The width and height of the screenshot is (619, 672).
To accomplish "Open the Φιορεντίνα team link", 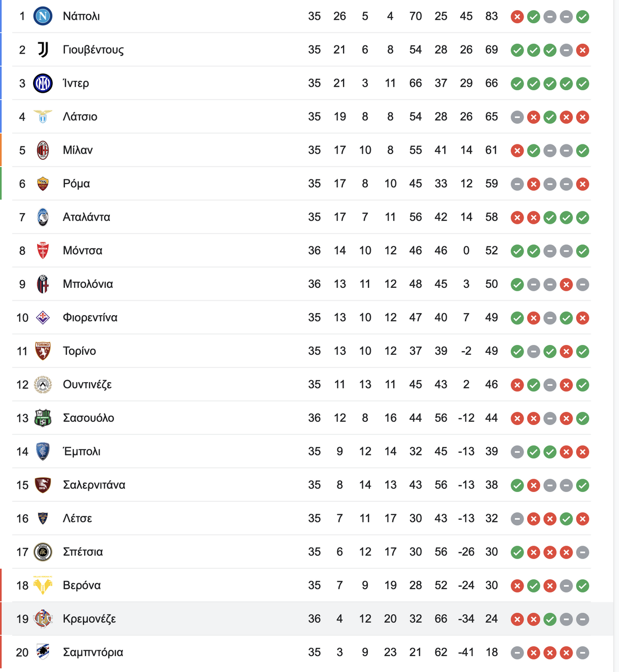I will click(90, 317).
